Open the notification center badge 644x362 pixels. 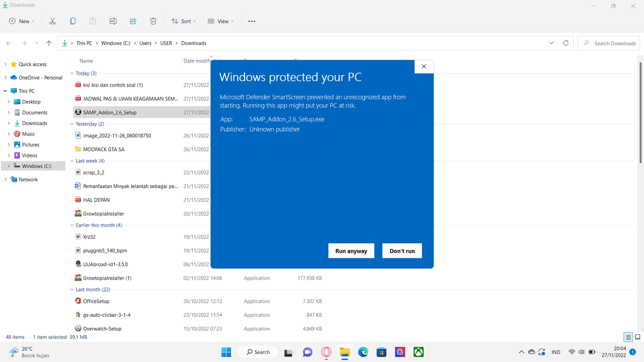(632, 352)
